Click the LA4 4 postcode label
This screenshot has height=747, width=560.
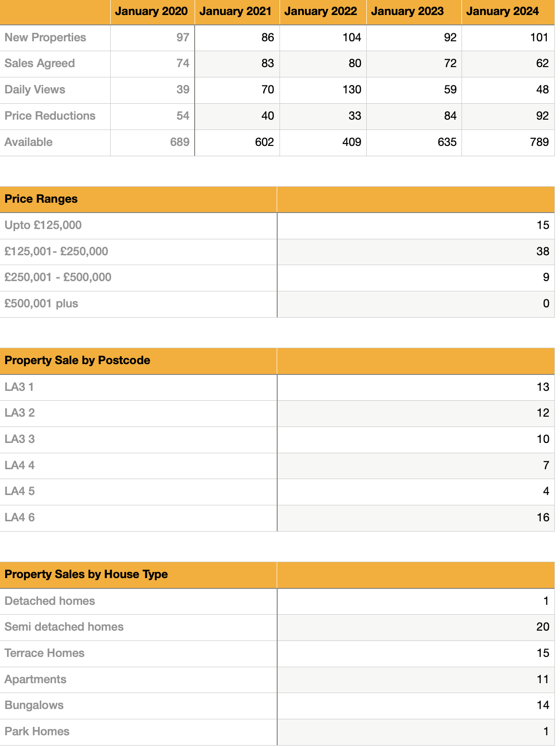point(20,465)
